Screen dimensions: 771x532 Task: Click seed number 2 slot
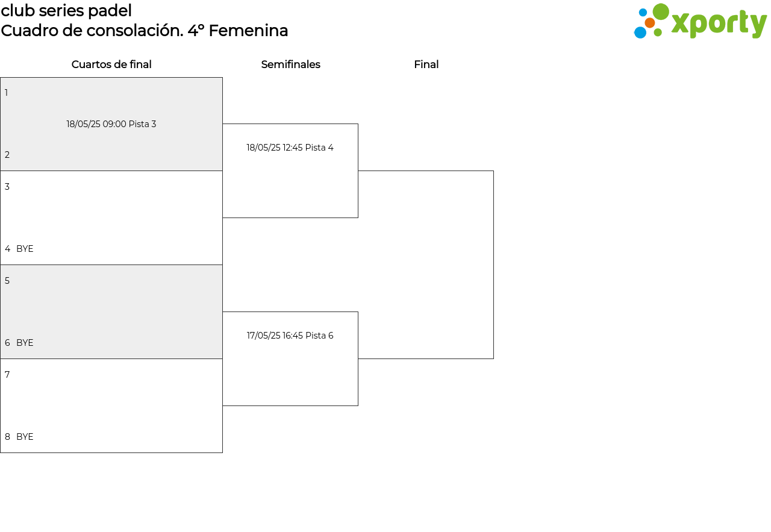coord(7,155)
